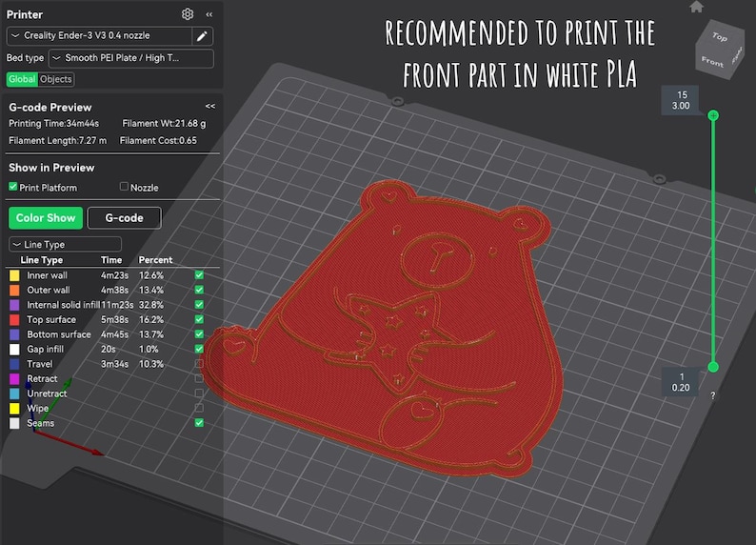Select the G-code tab

[x=125, y=218]
